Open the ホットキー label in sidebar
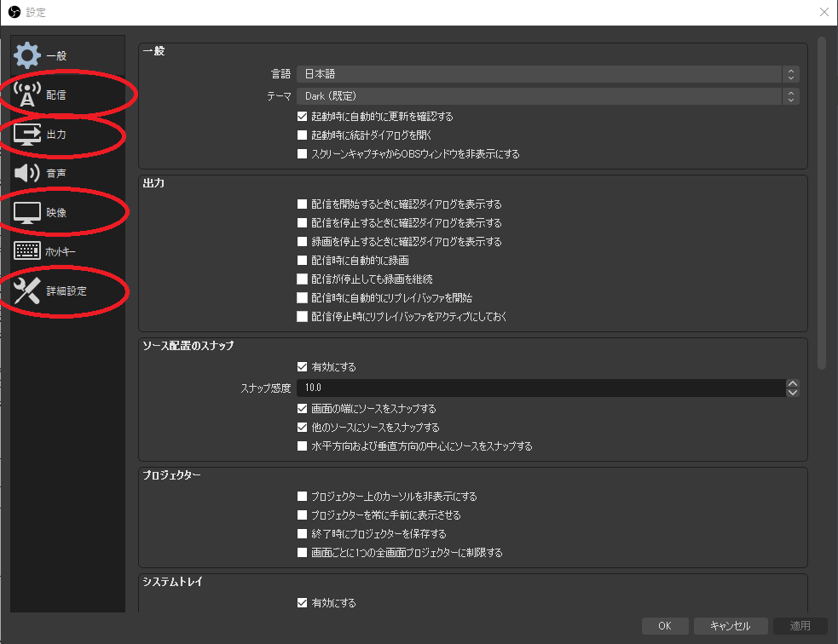Screen dimensions: 838x644 [x=61, y=251]
